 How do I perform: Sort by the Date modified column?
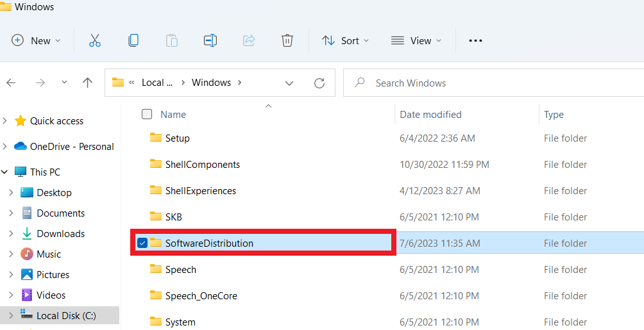pyautogui.click(x=430, y=114)
